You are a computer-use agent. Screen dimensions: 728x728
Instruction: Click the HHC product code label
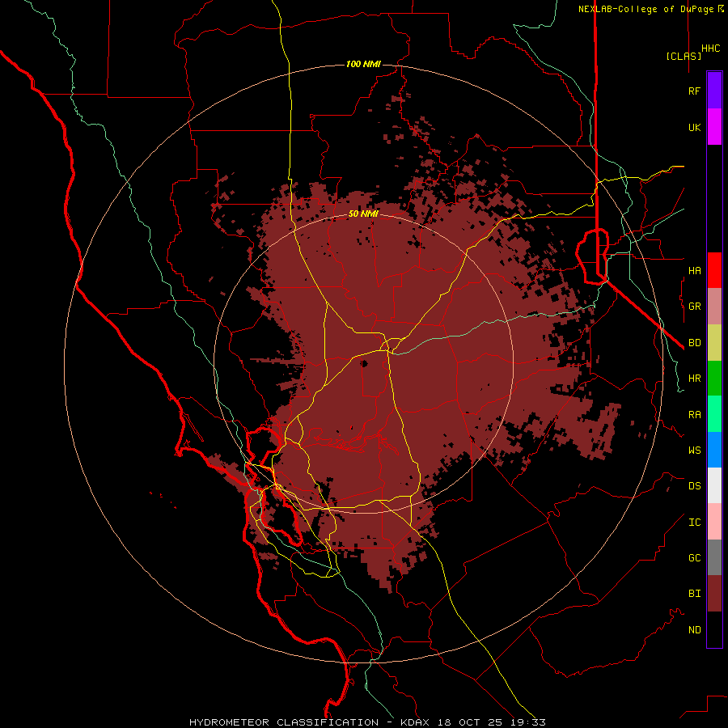711,49
